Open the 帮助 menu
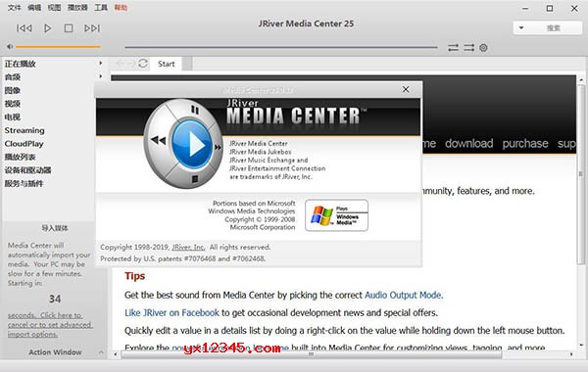 121,8
